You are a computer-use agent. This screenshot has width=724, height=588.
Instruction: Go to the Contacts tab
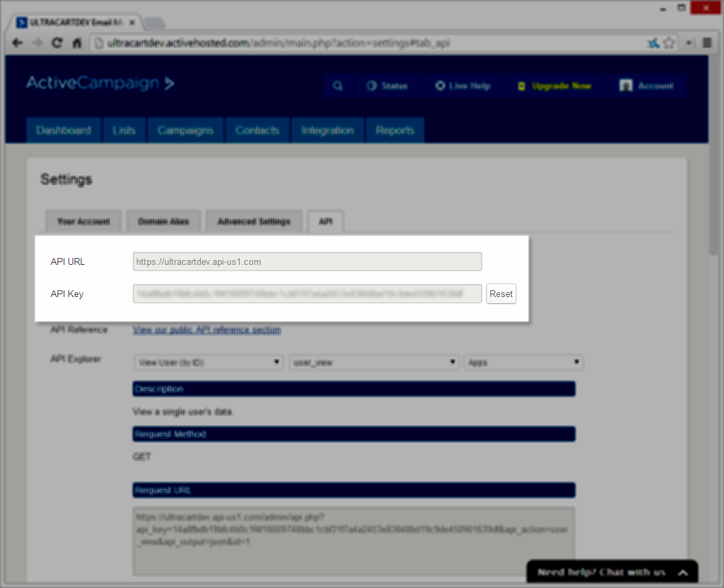coord(258,131)
